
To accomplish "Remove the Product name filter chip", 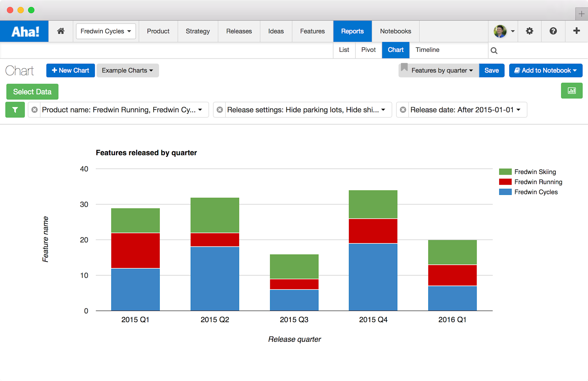I will [34, 110].
